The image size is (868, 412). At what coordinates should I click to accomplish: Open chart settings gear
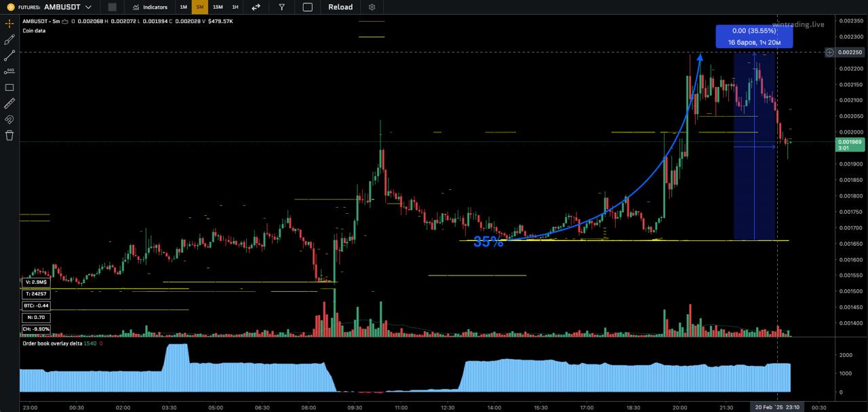point(372,7)
